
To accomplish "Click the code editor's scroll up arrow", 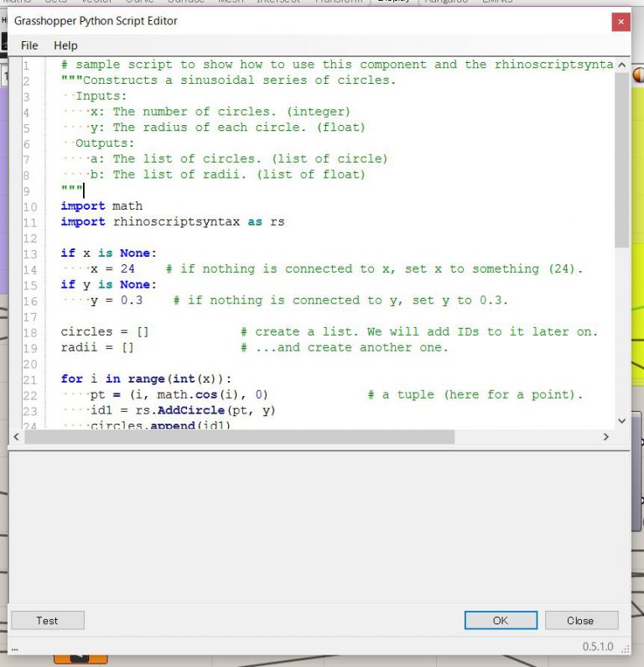I will 621,65.
